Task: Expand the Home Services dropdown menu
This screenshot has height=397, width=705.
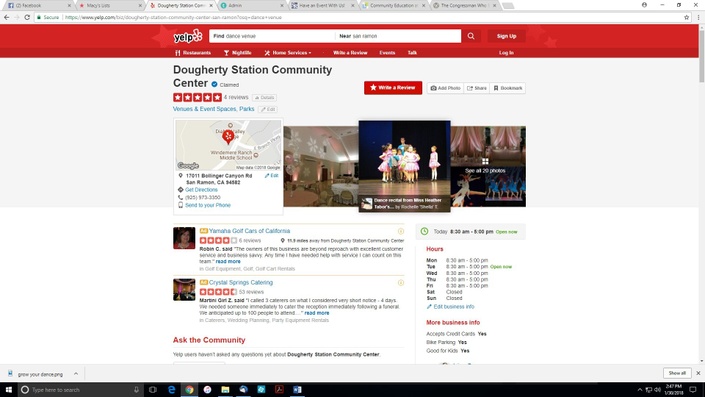Action: pos(288,53)
